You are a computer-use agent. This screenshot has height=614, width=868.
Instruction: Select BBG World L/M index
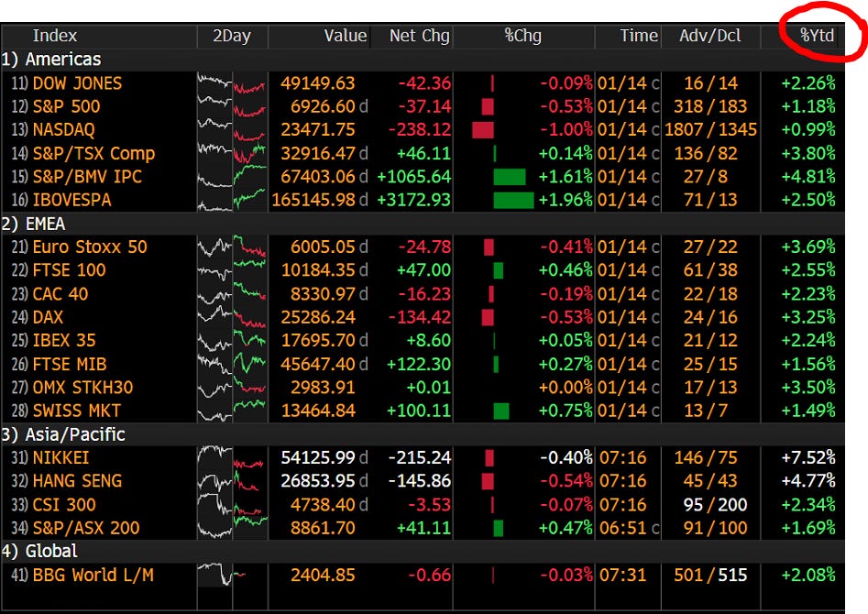pos(93,576)
